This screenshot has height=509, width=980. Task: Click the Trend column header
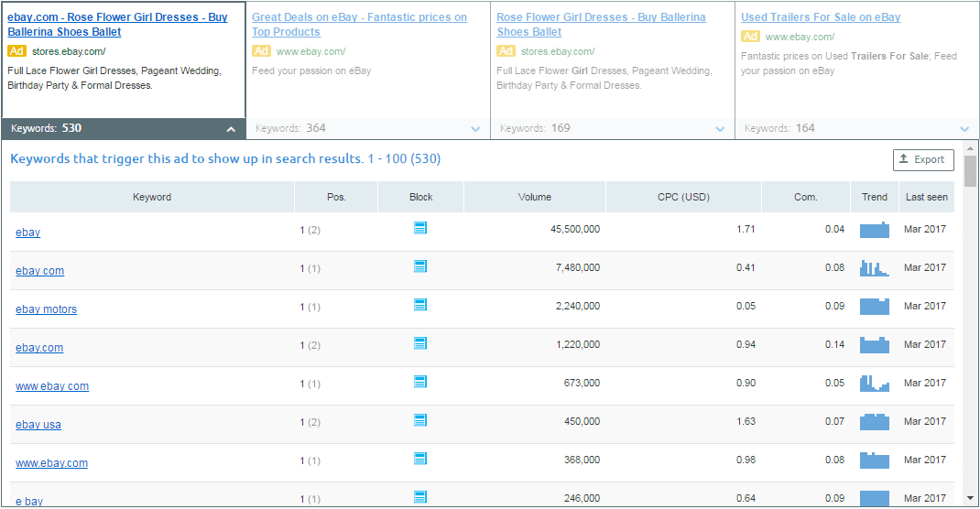tap(875, 198)
